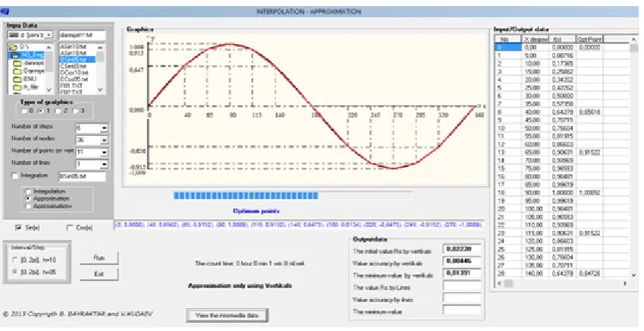Image resolution: width=644 pixels, height=331 pixels.
Task: Select the highlighted N3_Eng folder icon
Action: coord(16,55)
